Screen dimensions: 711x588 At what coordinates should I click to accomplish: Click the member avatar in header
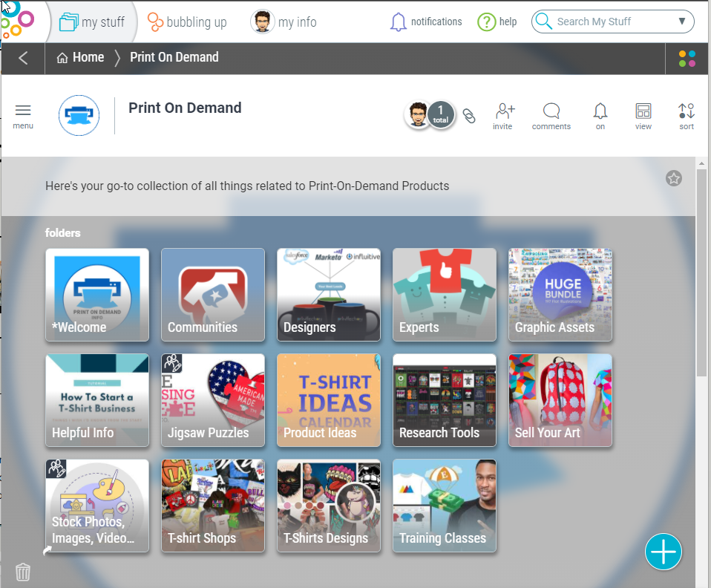click(x=418, y=114)
